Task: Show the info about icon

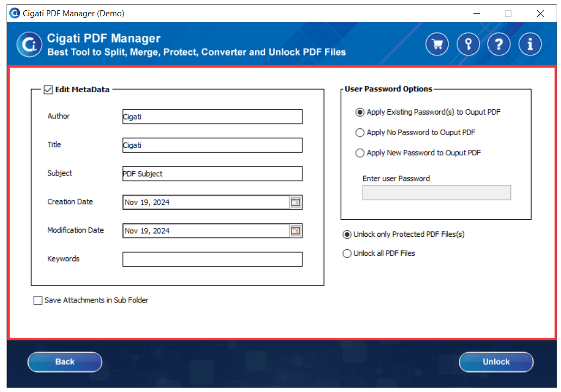Action: click(x=530, y=45)
